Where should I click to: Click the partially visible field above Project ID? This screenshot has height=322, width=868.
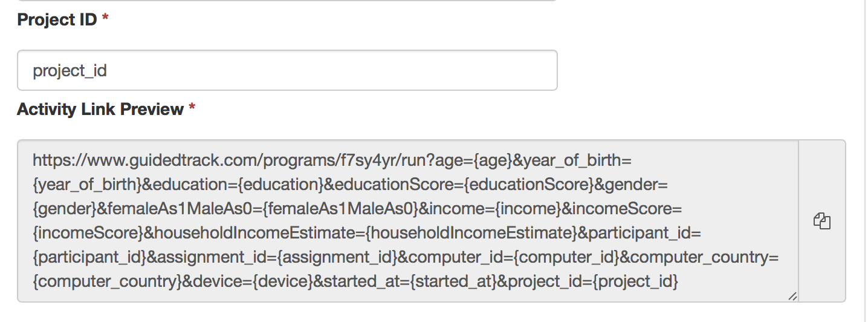pyautogui.click(x=287, y=1)
